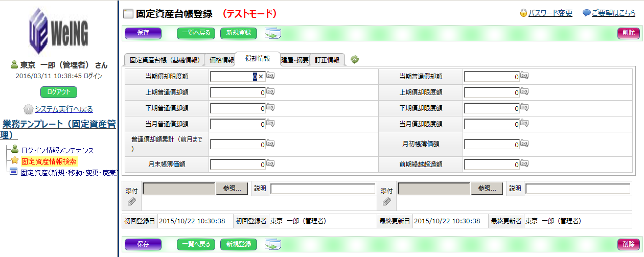Viewport: 644px width, 257px height.
Task: Open the パスワード変更 link
Action: pyautogui.click(x=550, y=13)
